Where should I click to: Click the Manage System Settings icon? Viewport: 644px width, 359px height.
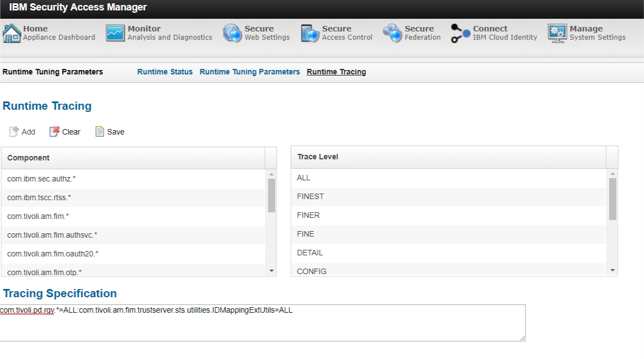click(x=557, y=33)
